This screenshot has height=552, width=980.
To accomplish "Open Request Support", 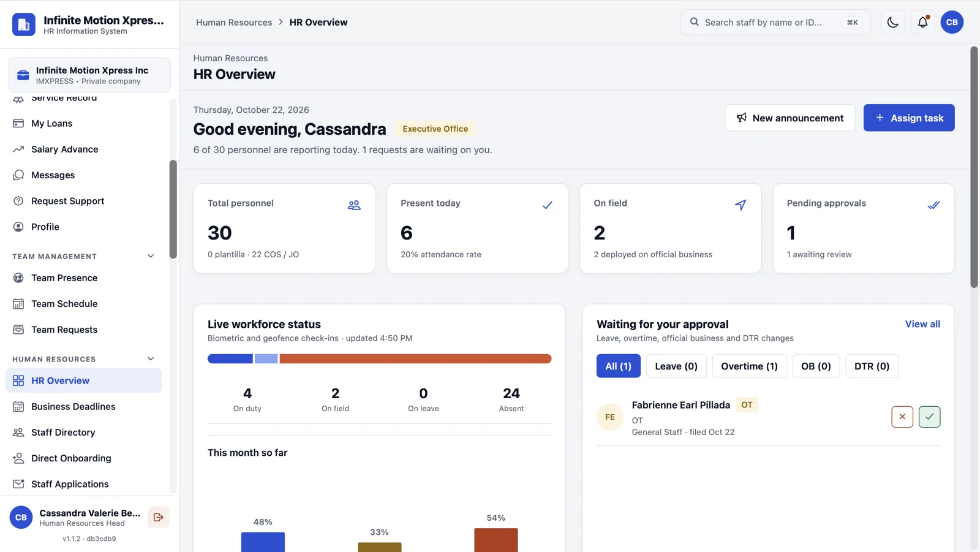I will click(85, 201).
